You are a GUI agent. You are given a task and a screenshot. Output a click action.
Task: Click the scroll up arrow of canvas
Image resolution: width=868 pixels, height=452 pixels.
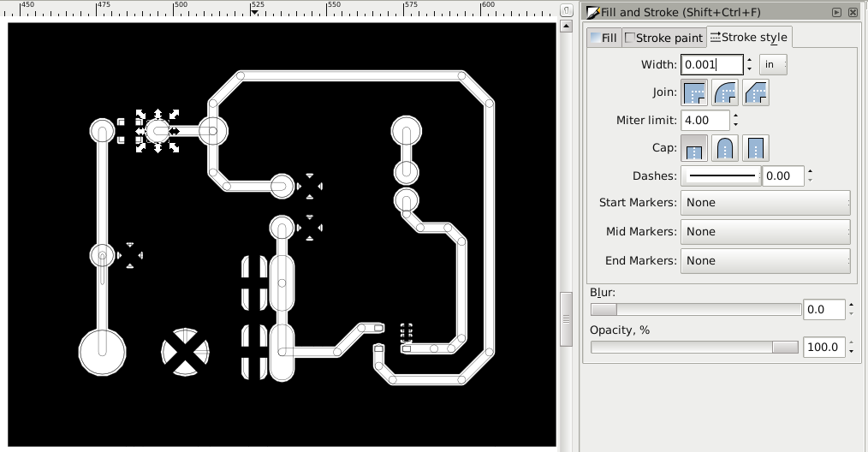click(566, 26)
